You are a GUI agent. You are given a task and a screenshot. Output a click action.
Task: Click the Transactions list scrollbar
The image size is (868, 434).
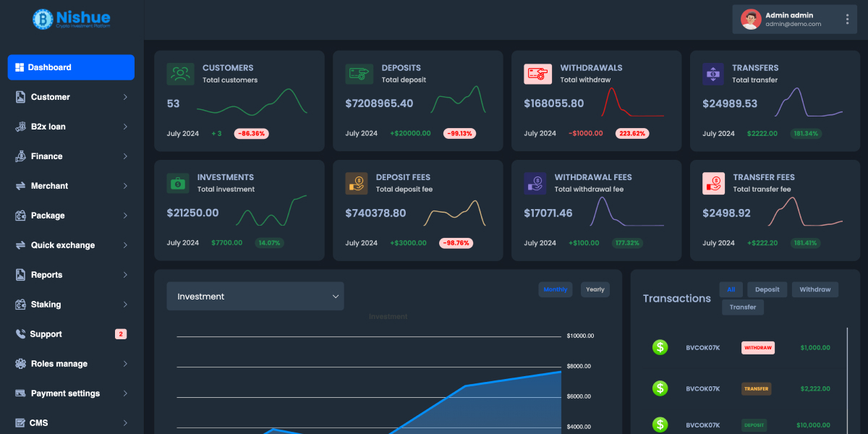click(x=847, y=376)
